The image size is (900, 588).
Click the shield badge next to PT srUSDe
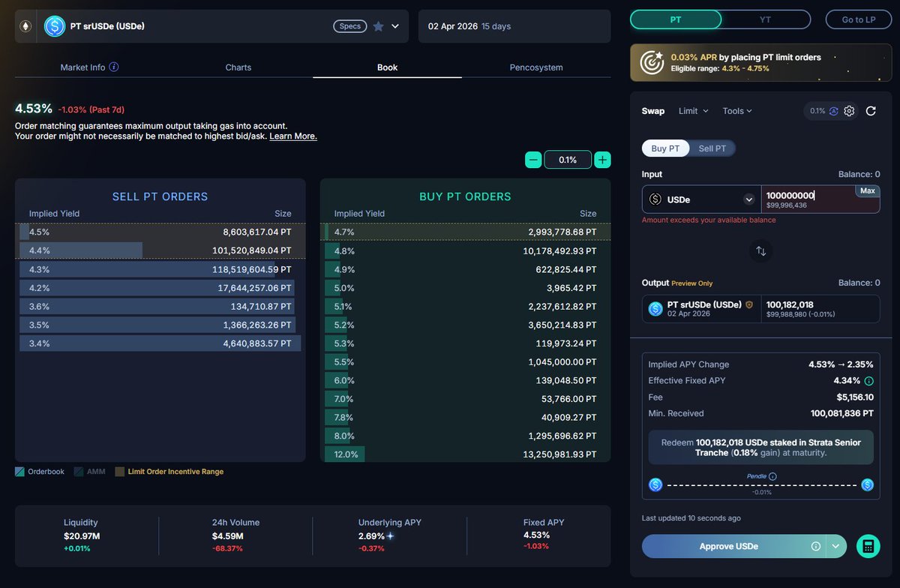(x=748, y=304)
